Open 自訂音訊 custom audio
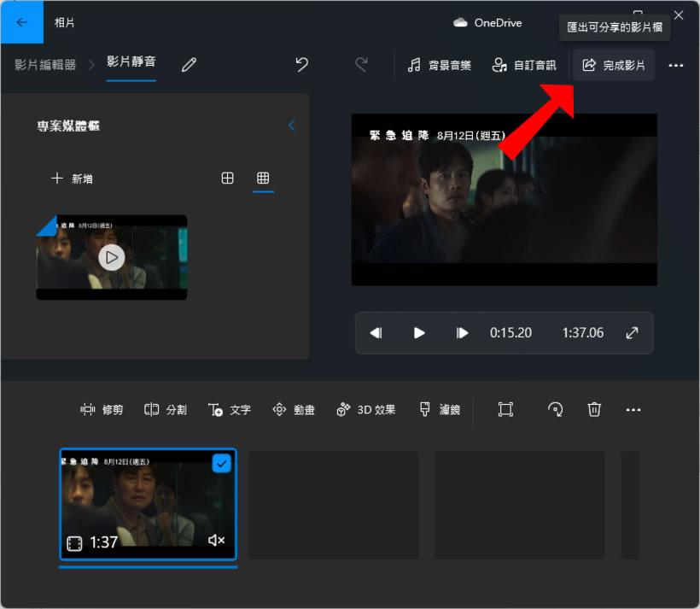 click(524, 65)
